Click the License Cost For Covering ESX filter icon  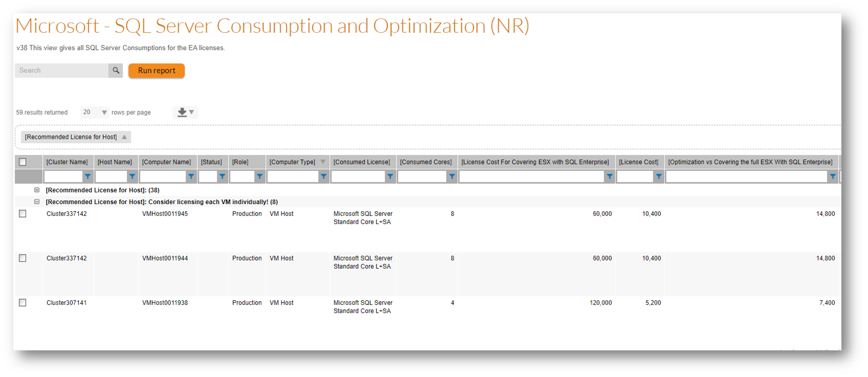click(x=609, y=176)
